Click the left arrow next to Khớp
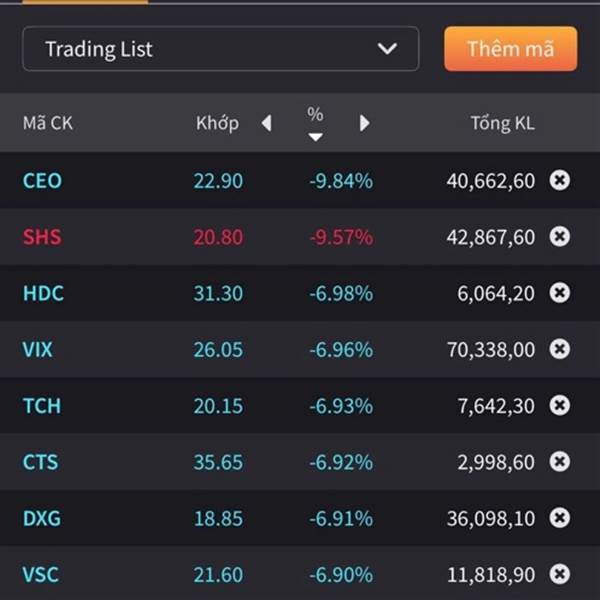600x600 pixels. (266, 123)
